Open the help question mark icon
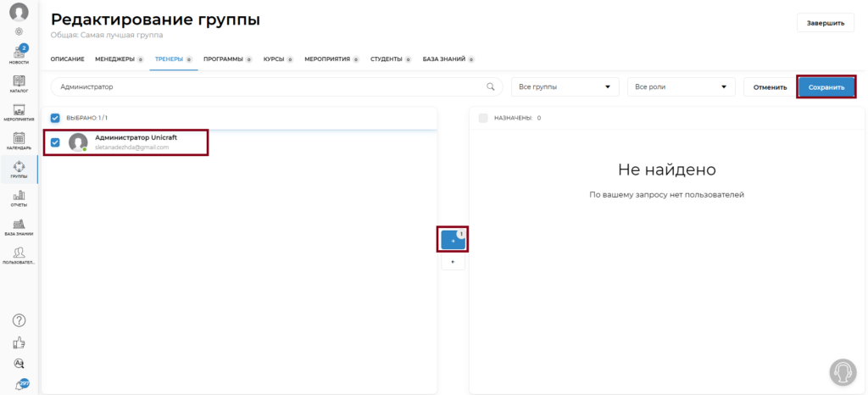The image size is (868, 395). [x=19, y=320]
